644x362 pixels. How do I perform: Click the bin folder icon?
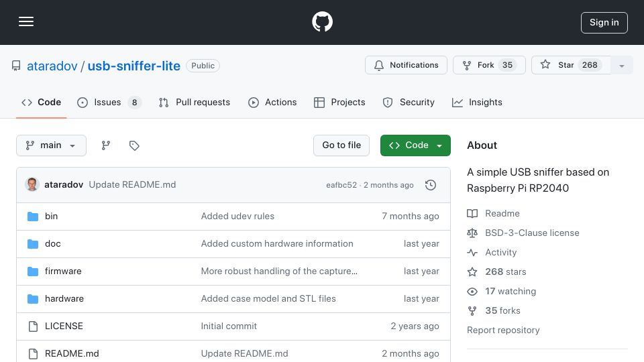pos(33,217)
